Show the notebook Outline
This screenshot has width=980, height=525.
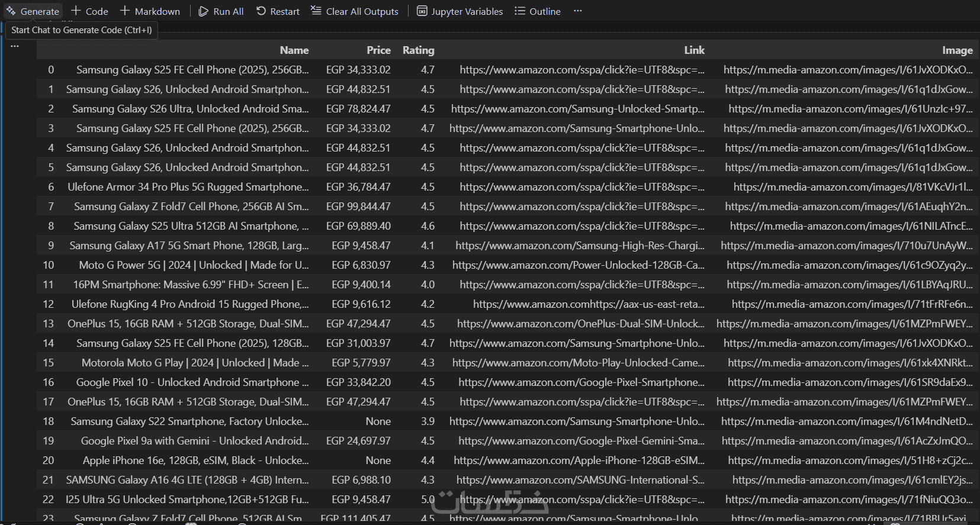[538, 11]
